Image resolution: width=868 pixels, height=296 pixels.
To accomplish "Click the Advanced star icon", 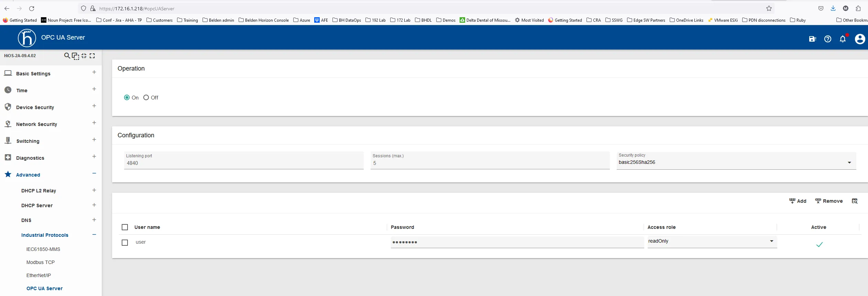I will click(8, 174).
